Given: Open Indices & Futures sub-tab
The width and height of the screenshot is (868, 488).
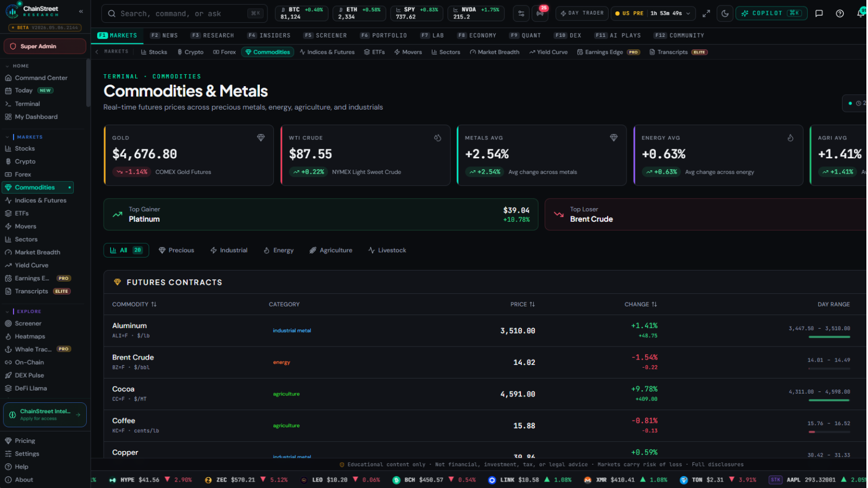Looking at the screenshot, I should coord(327,52).
